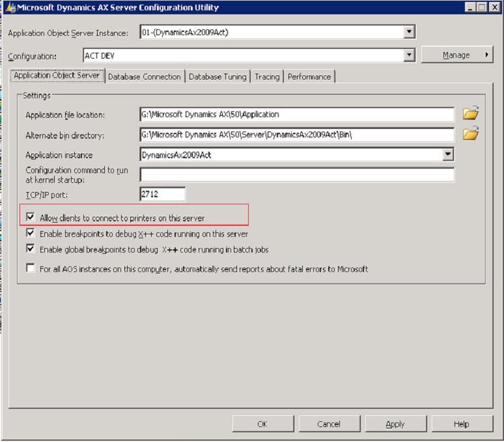Maximize the Server Configuration Utility window
504x442 pixels.
click(x=482, y=7)
